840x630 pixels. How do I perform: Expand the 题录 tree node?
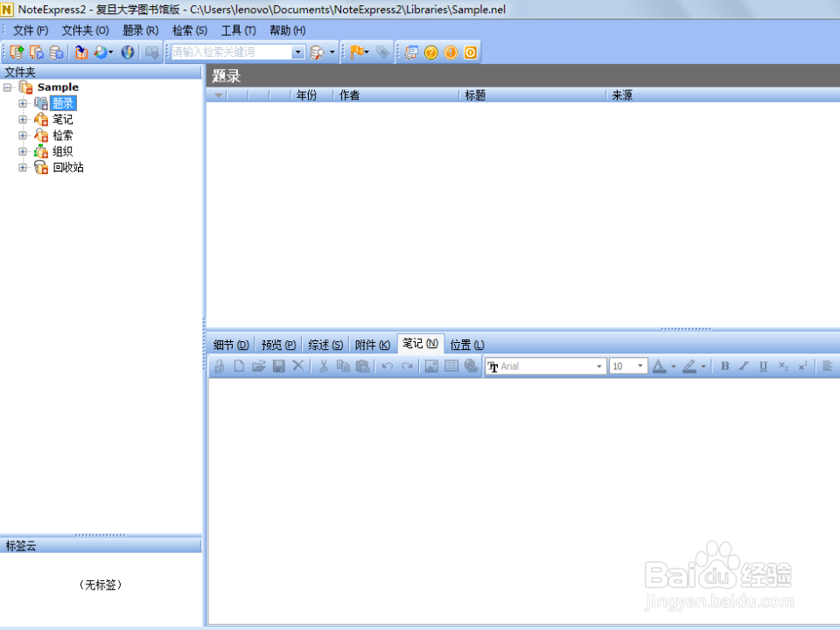point(23,103)
